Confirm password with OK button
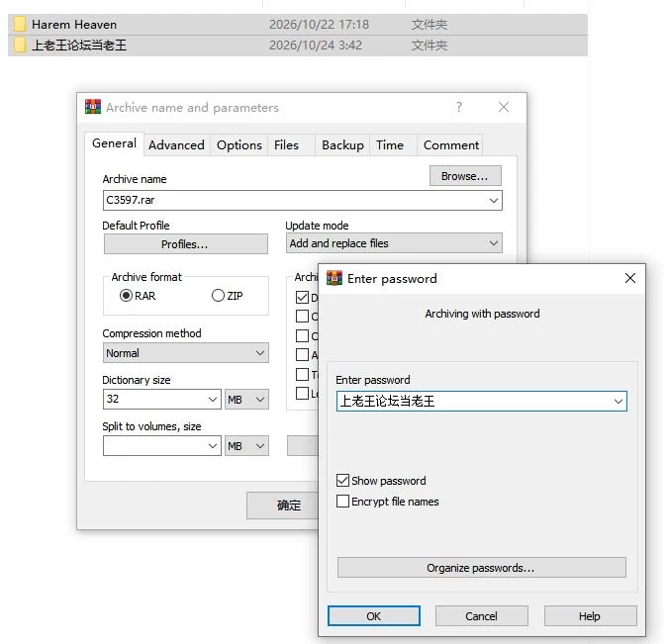 [x=374, y=616]
